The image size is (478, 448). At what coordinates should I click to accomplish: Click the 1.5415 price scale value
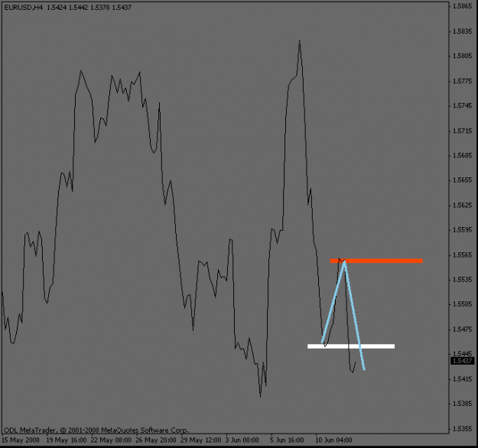(462, 379)
